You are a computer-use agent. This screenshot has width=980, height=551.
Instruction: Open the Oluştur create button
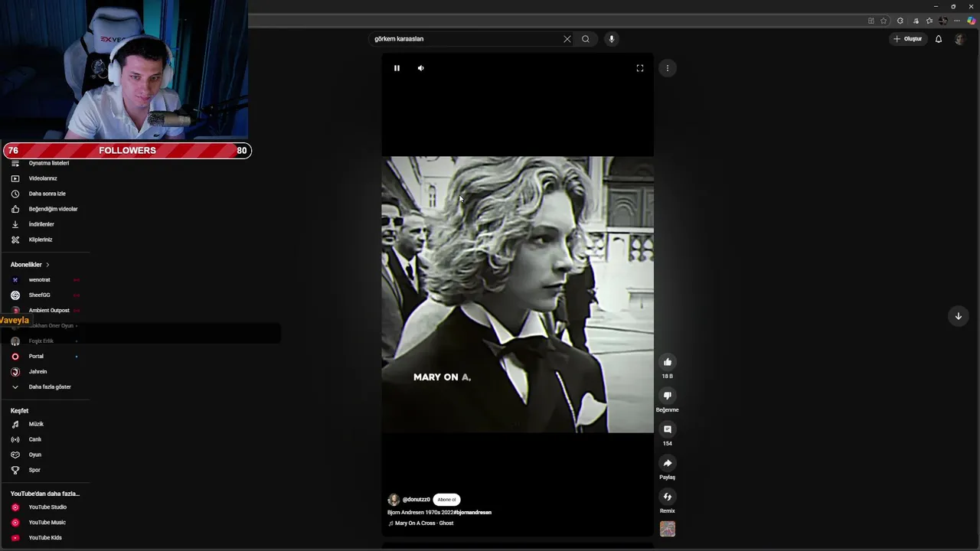908,39
